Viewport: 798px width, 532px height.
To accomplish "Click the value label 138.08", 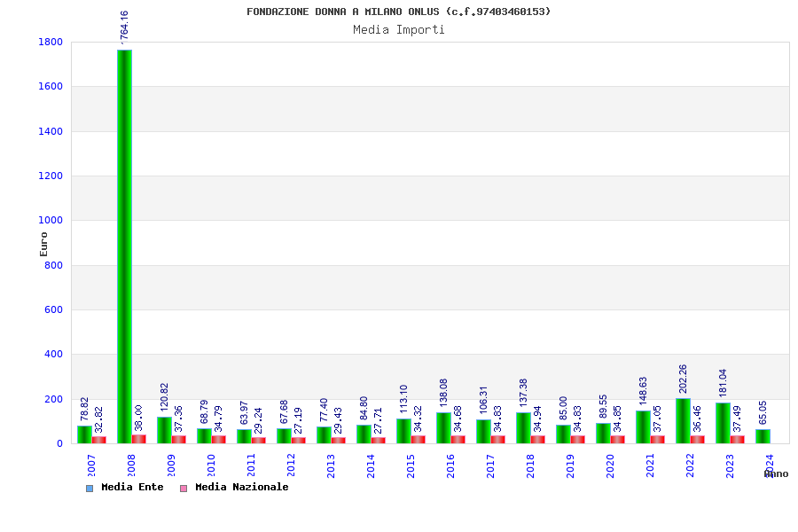I will click(443, 393).
